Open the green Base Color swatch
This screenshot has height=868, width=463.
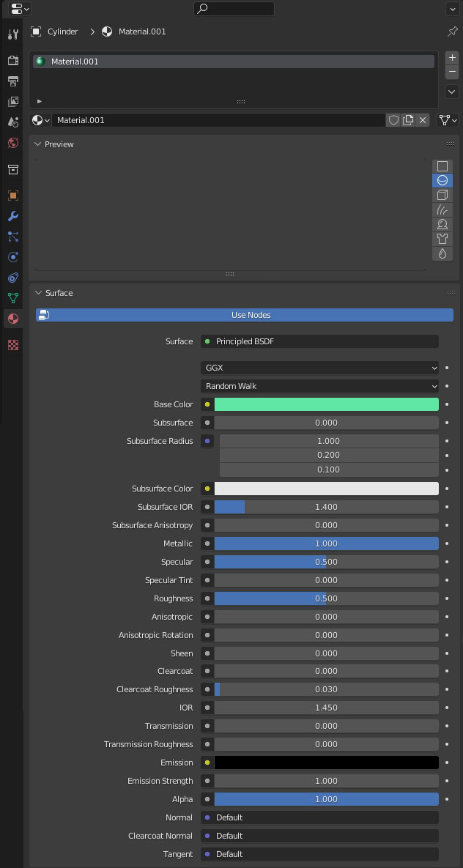[x=326, y=404]
